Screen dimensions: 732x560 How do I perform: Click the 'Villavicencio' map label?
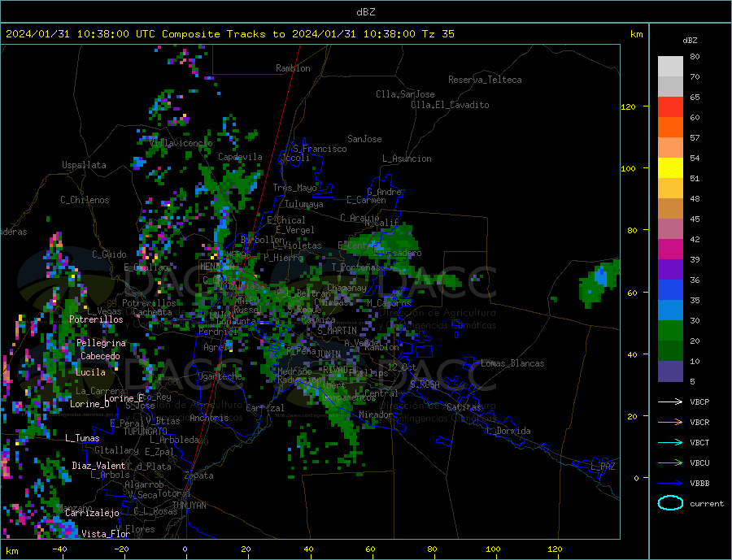click(x=181, y=143)
